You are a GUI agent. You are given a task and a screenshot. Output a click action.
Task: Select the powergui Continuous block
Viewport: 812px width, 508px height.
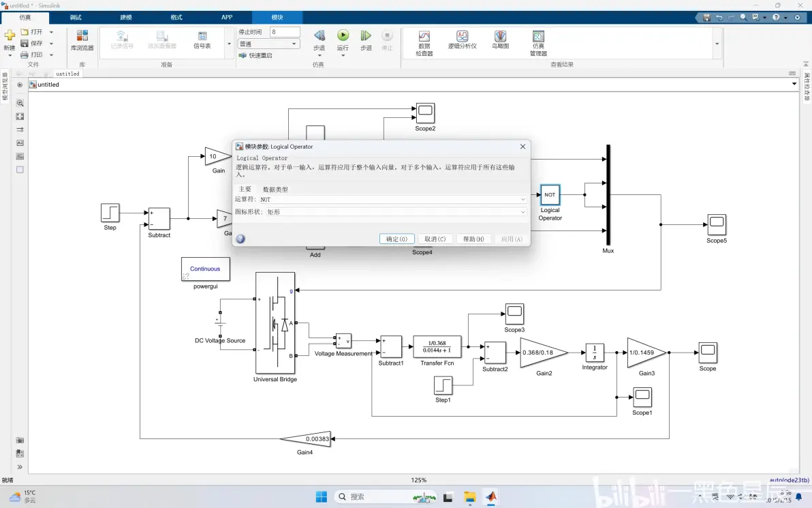(x=206, y=269)
